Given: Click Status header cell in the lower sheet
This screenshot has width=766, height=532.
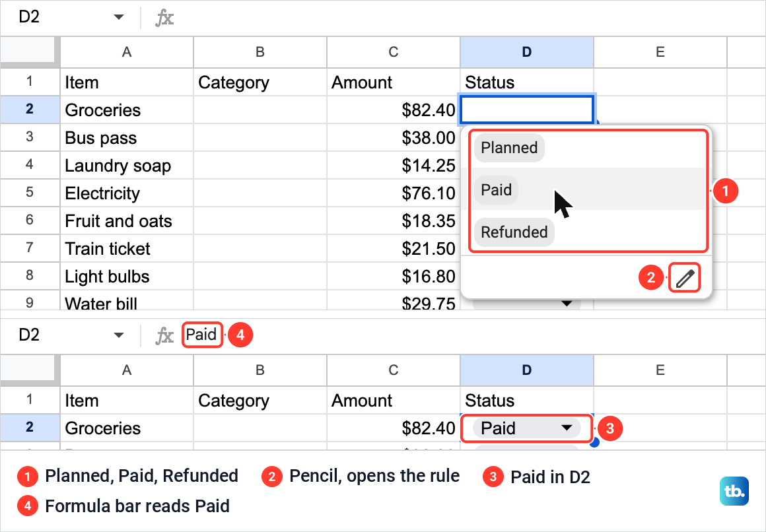Looking at the screenshot, I should point(527,400).
